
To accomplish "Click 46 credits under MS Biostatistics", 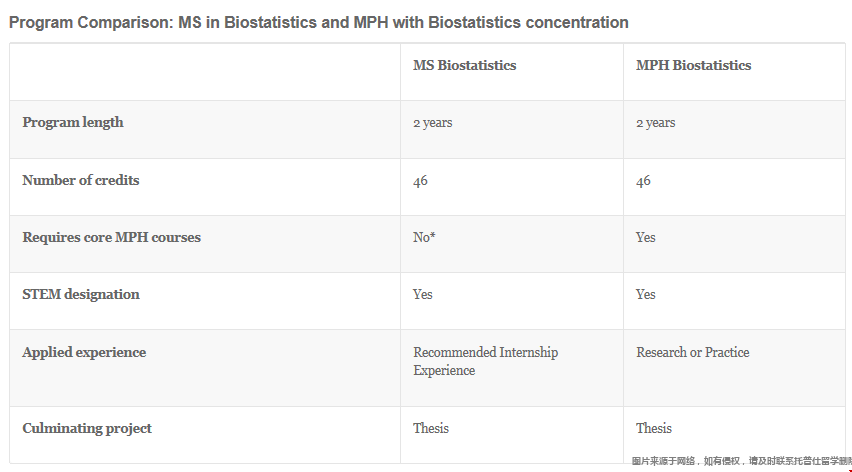I will coord(420,181).
